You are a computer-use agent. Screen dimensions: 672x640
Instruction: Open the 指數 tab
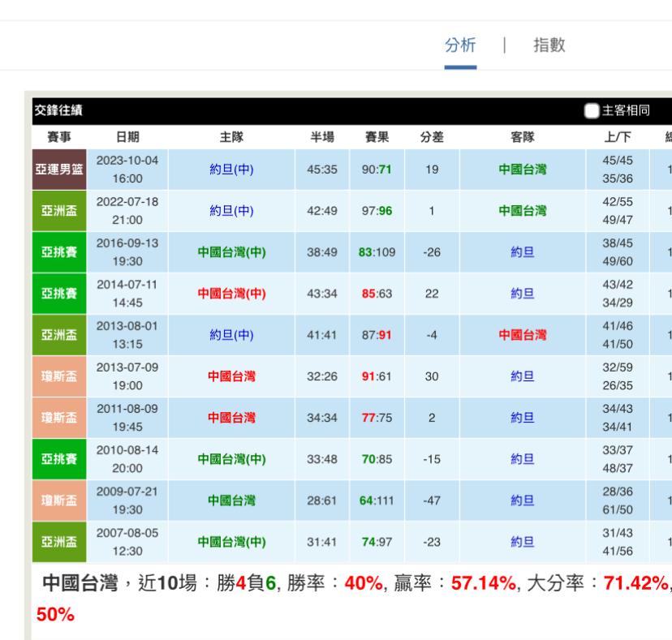click(549, 45)
